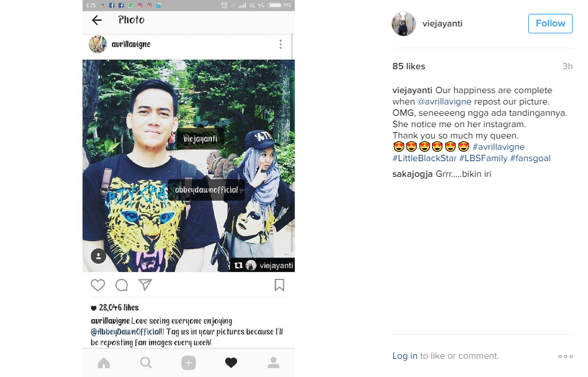
Task: Save post with the bookmark icon
Action: (279, 284)
